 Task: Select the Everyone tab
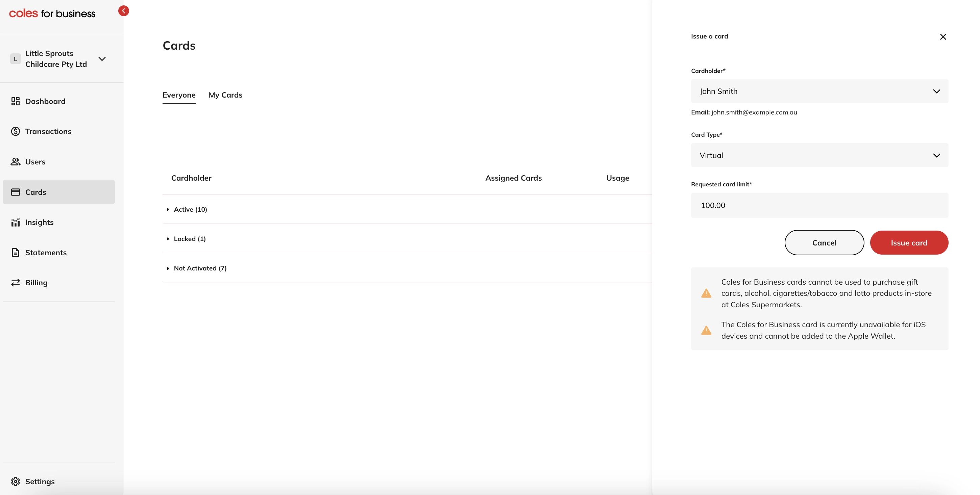point(179,95)
